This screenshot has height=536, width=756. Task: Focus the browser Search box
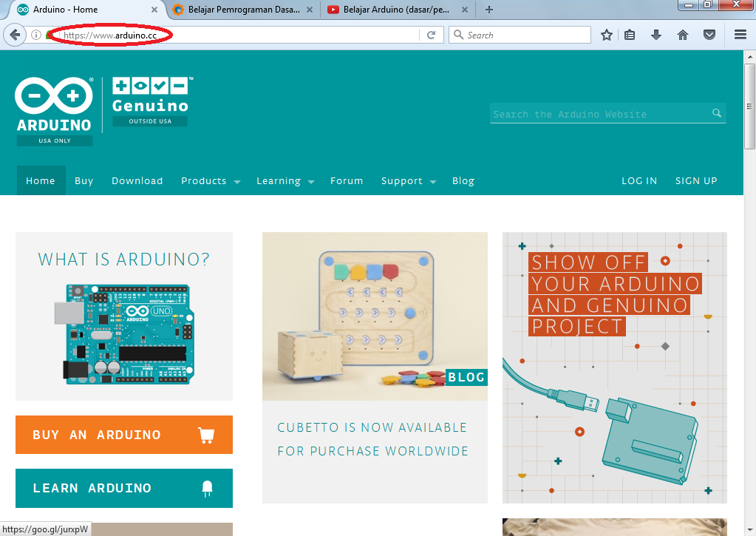520,35
